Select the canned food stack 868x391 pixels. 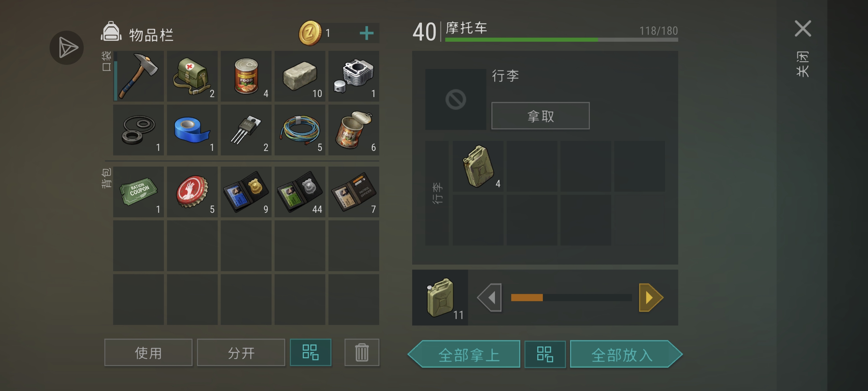pos(246,76)
